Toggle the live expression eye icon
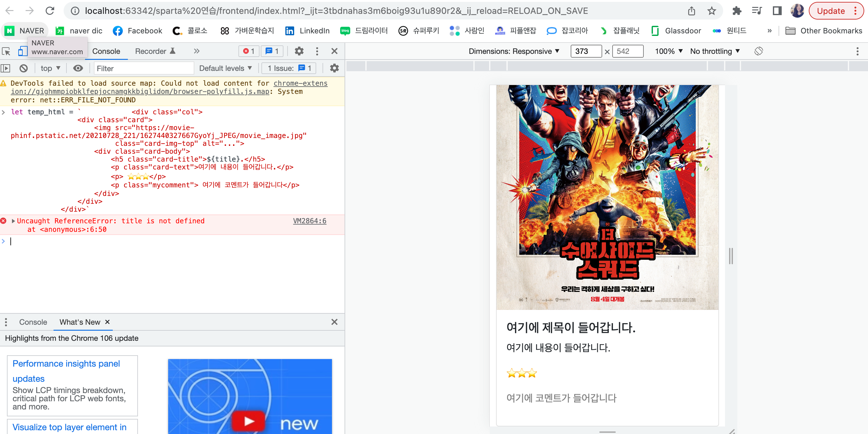Image resolution: width=868 pixels, height=434 pixels. coord(78,68)
